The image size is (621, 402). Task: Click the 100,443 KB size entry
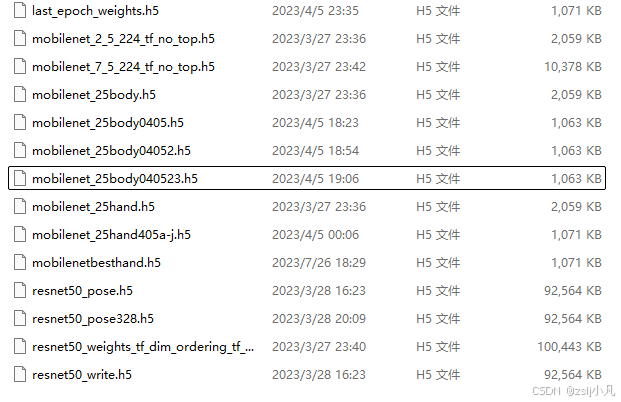569,347
